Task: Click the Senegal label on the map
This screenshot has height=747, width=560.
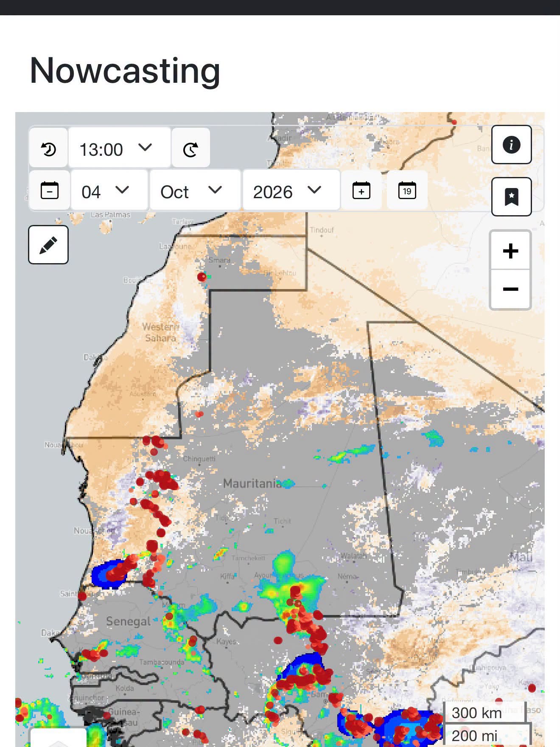Action: [128, 621]
